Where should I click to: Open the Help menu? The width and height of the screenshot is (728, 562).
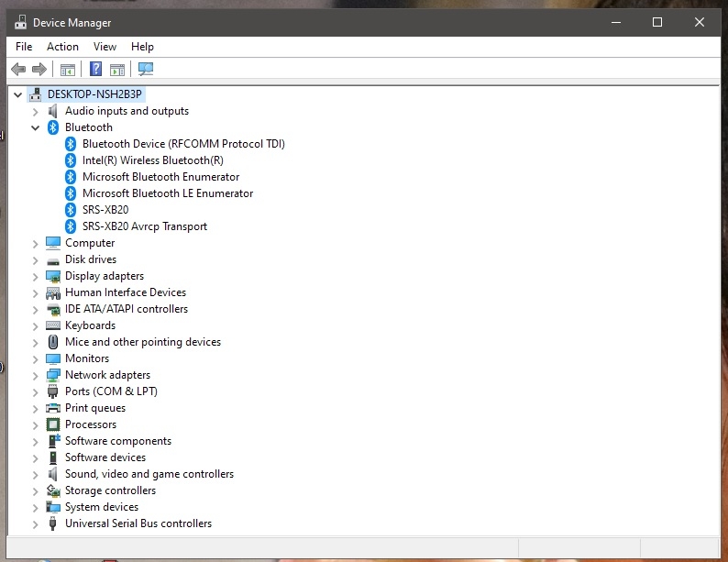(x=142, y=47)
